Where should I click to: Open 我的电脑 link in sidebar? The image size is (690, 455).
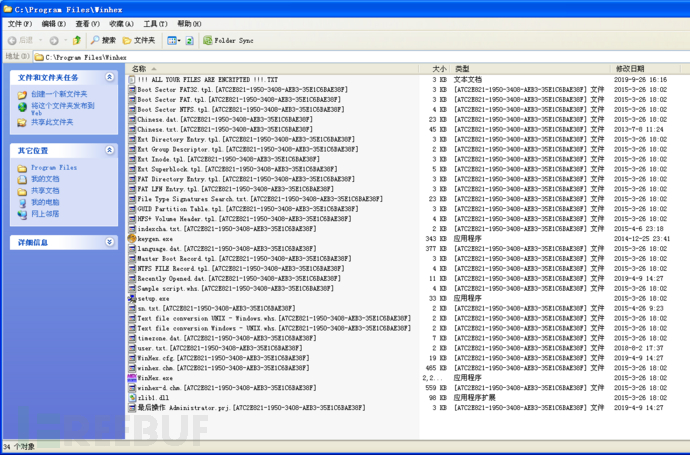tap(45, 202)
